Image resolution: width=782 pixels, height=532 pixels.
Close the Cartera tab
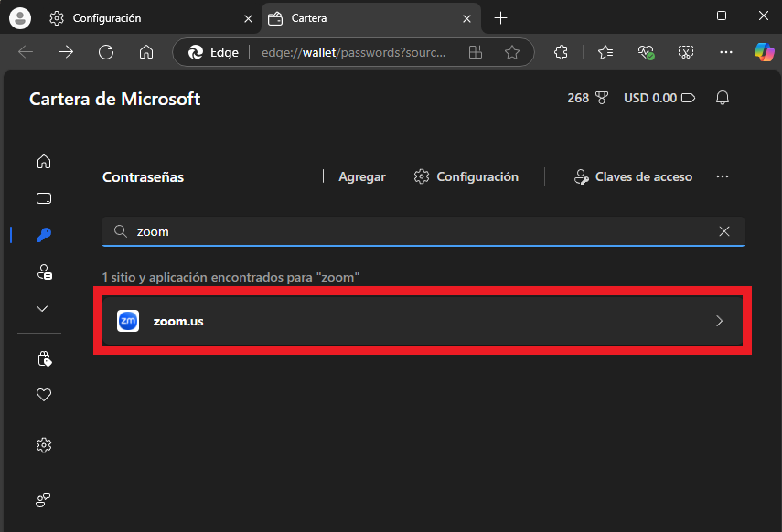point(466,19)
